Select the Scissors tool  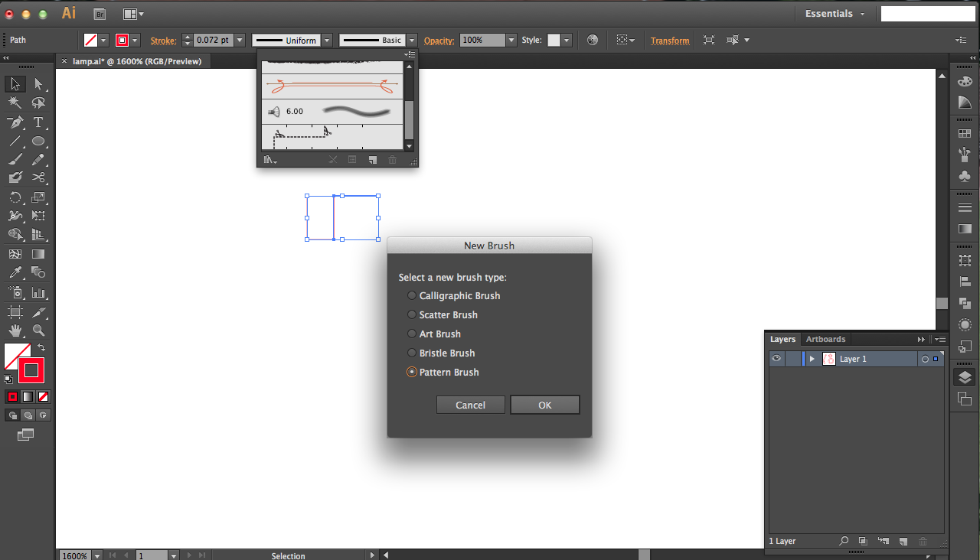[38, 177]
